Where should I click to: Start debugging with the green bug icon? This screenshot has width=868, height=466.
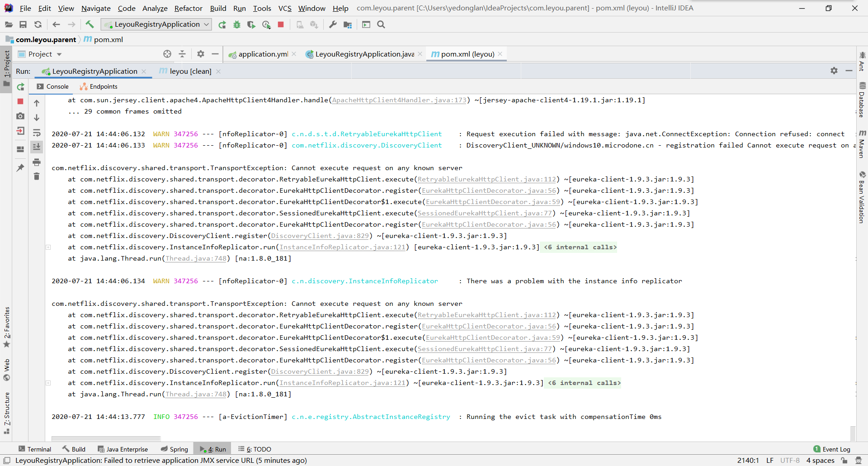[237, 24]
